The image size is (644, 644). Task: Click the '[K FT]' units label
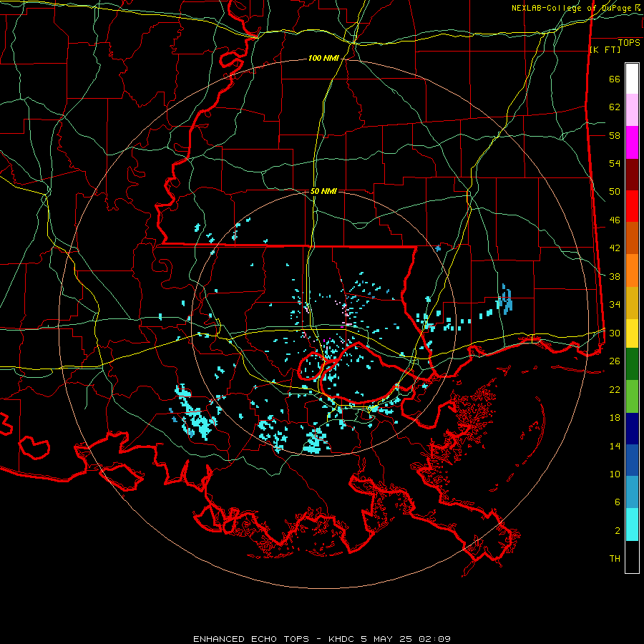(605, 49)
